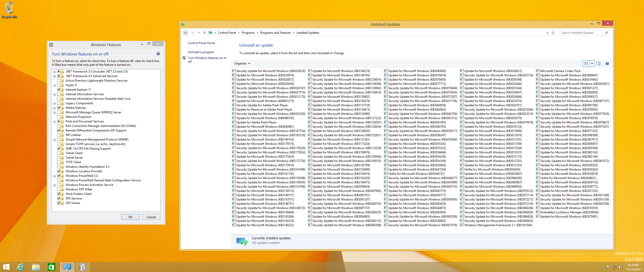
Task: Open help in Installed Updates toolbar
Action: pos(607,63)
